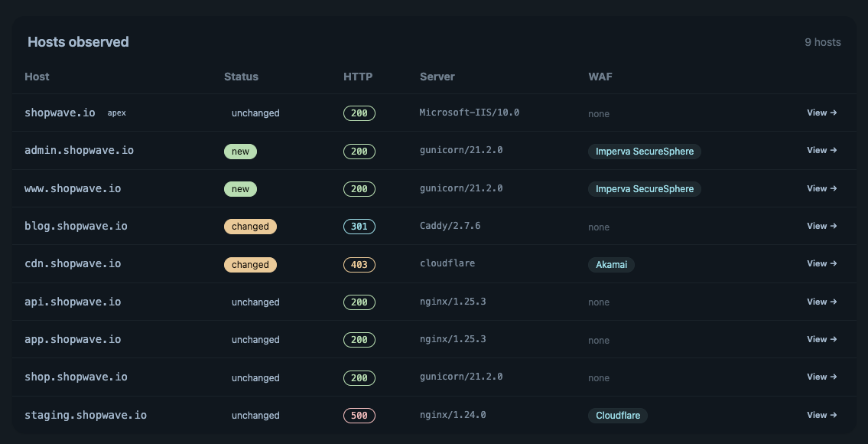
Task: Click the WAF column header
Action: click(600, 77)
